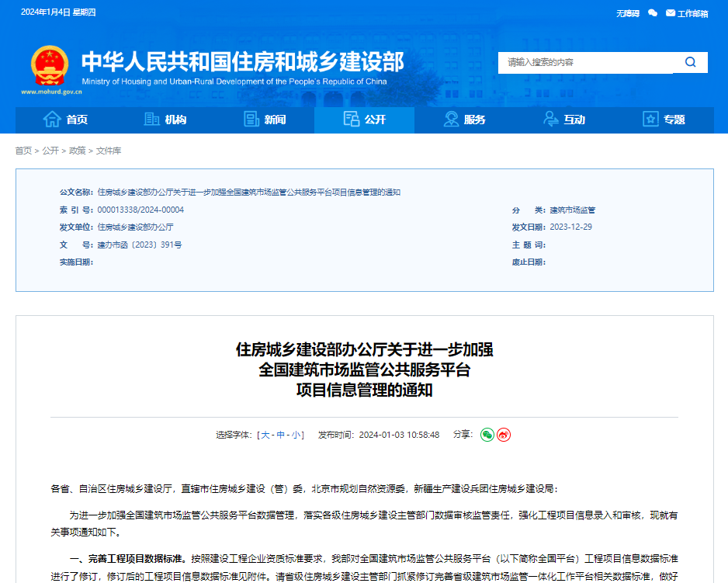
Task: Click 实施日期 label
Action: pos(77,262)
